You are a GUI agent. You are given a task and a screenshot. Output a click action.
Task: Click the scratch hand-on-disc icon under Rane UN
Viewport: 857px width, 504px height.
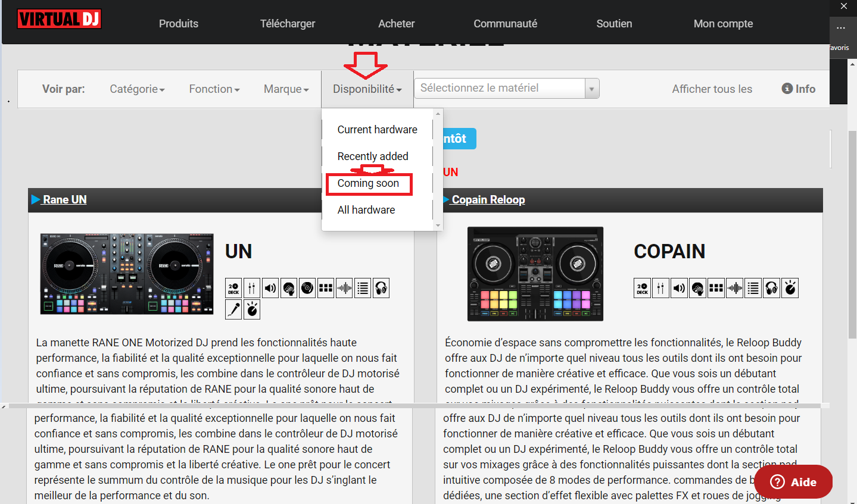(289, 289)
